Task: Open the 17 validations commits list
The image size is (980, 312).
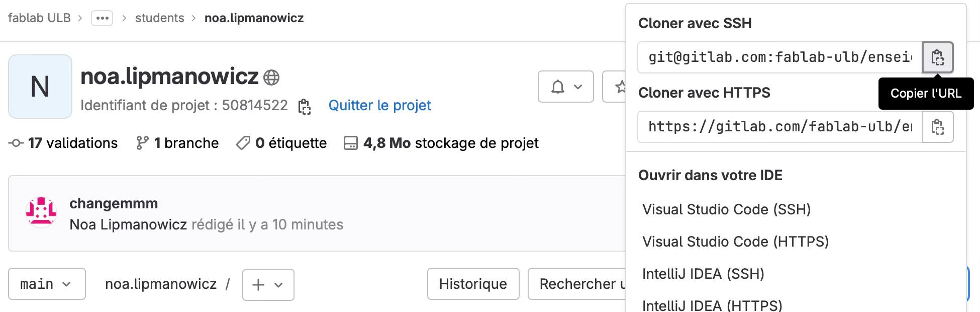Action: pos(63,143)
